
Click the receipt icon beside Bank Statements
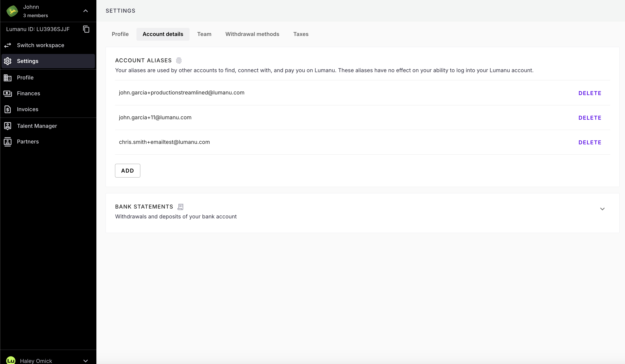pos(181,207)
